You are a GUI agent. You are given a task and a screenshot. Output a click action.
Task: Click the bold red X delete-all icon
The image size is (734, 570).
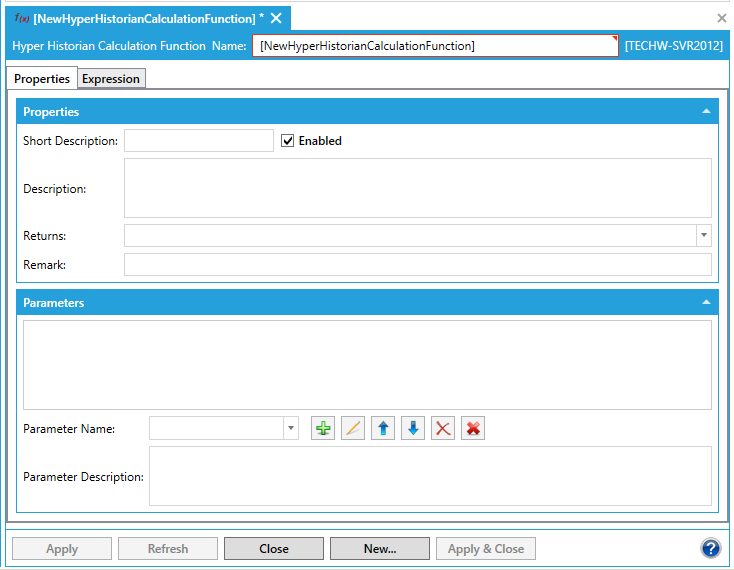(474, 428)
